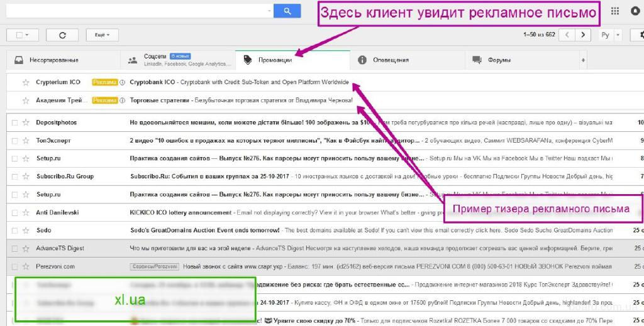Star the Anti Danilevski message

tap(26, 212)
